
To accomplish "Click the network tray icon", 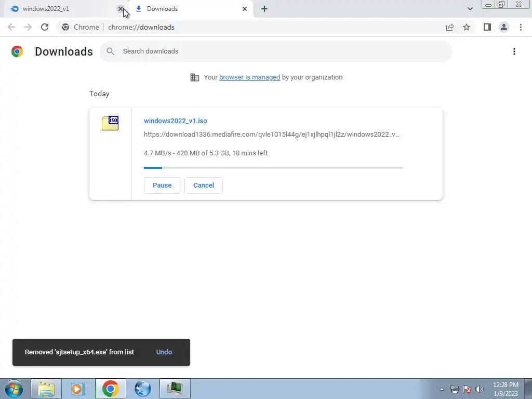I will coord(454,389).
